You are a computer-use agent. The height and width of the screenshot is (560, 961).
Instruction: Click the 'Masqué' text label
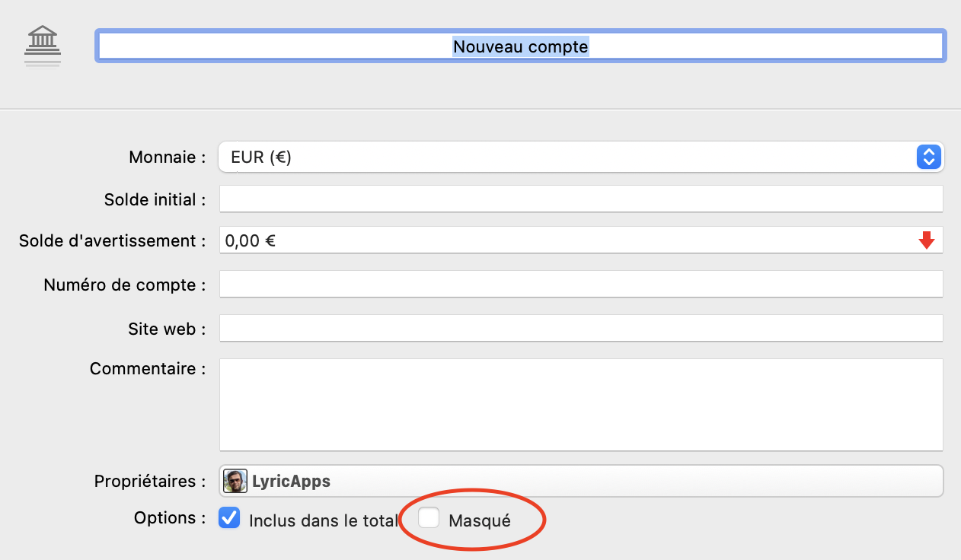[x=479, y=521]
